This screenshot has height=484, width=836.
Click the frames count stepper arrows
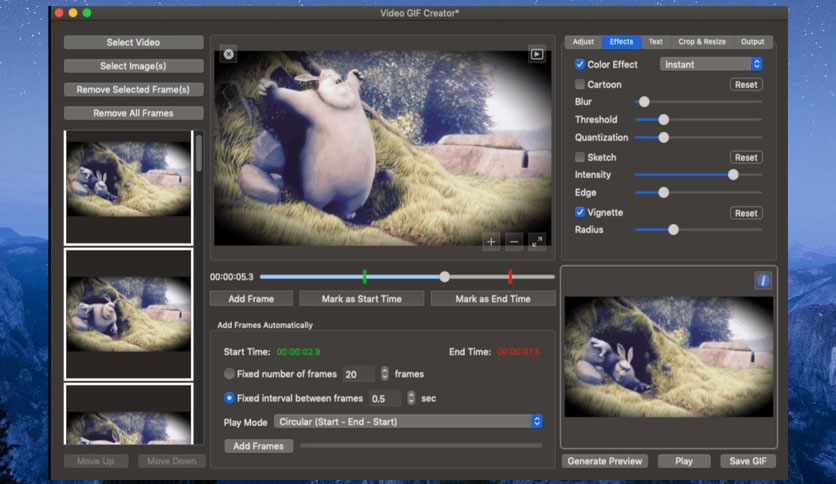pos(384,374)
